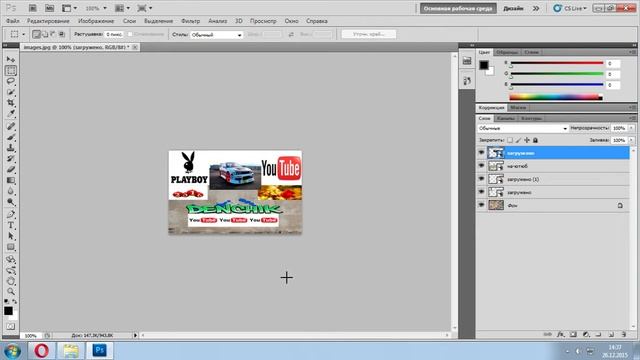The height and width of the screenshot is (360, 640).
Task: Choose the Add to selection mode
Action: pyautogui.click(x=45, y=34)
